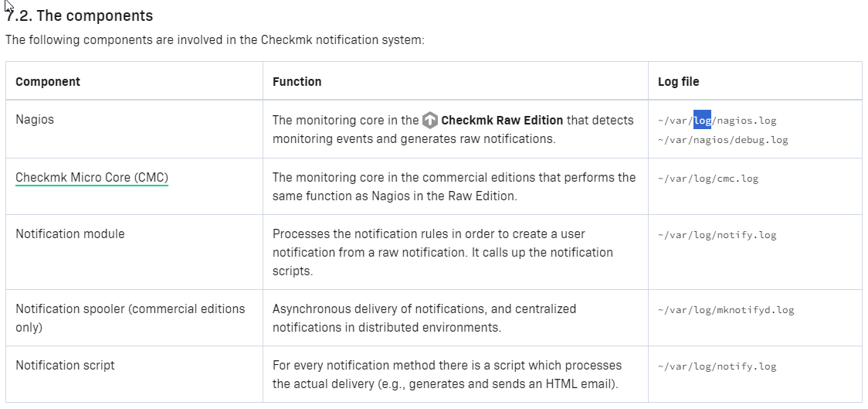Click the Checkmk logo icon before Raw Edition
The image size is (868, 409).
pyautogui.click(x=430, y=121)
